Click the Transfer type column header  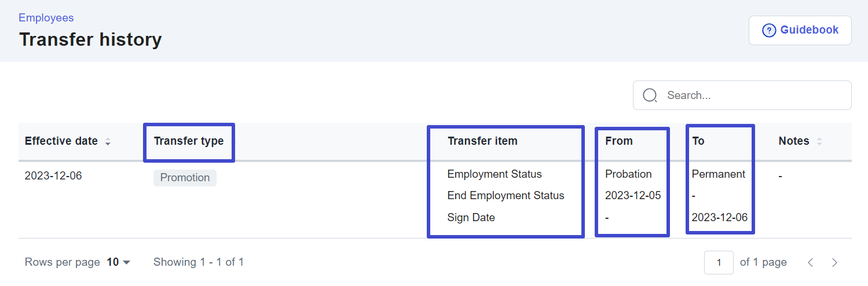point(189,141)
